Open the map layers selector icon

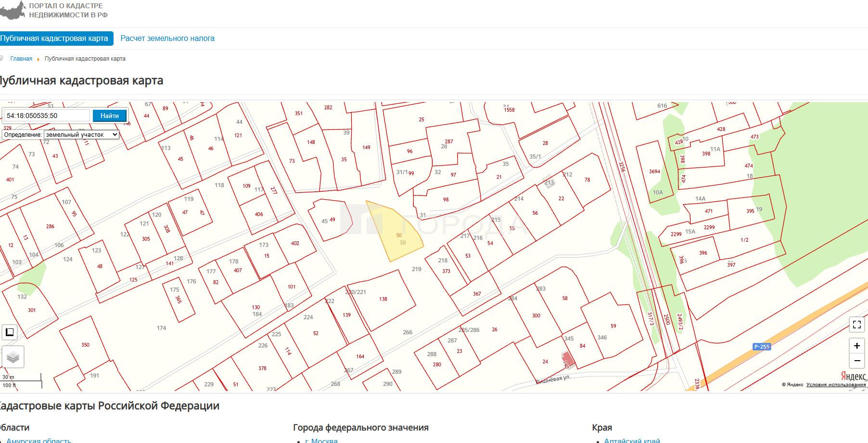pyautogui.click(x=13, y=357)
